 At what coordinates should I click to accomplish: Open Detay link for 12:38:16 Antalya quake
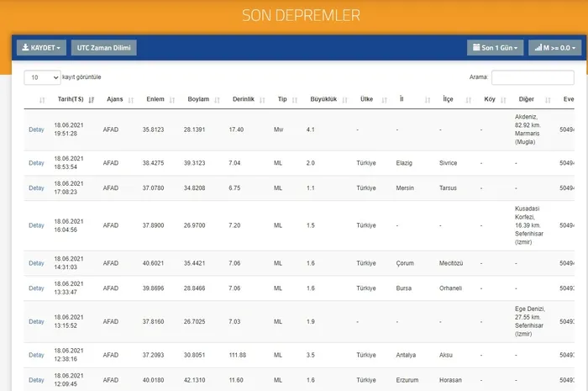[x=36, y=355]
